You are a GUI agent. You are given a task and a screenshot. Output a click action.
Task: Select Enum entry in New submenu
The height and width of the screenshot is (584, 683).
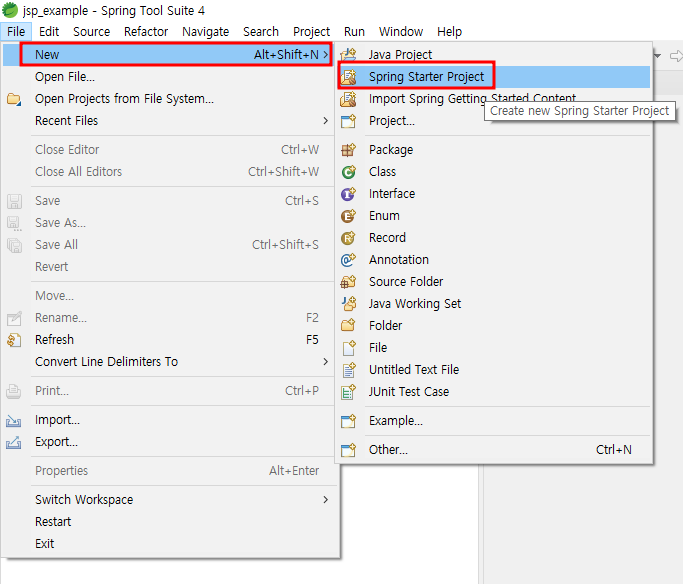(494, 216)
